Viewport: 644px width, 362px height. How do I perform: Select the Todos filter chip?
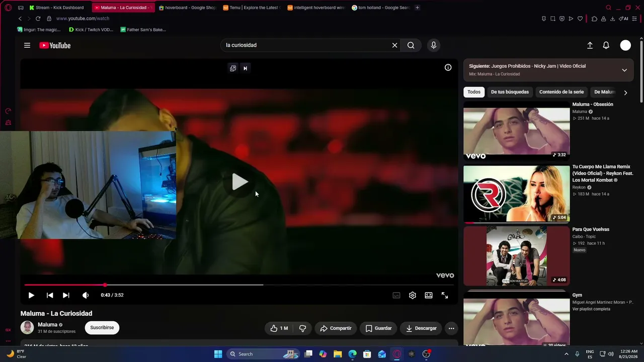474,92
